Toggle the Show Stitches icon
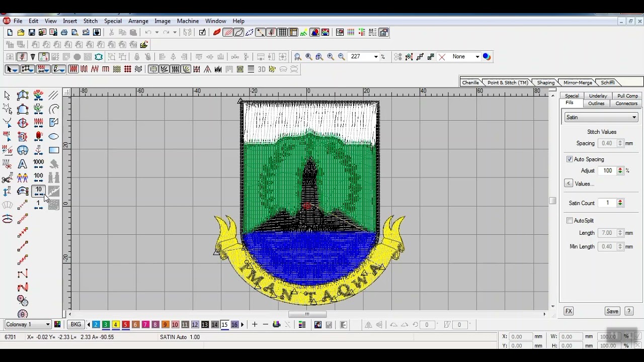The height and width of the screenshot is (362, 644). point(228,33)
